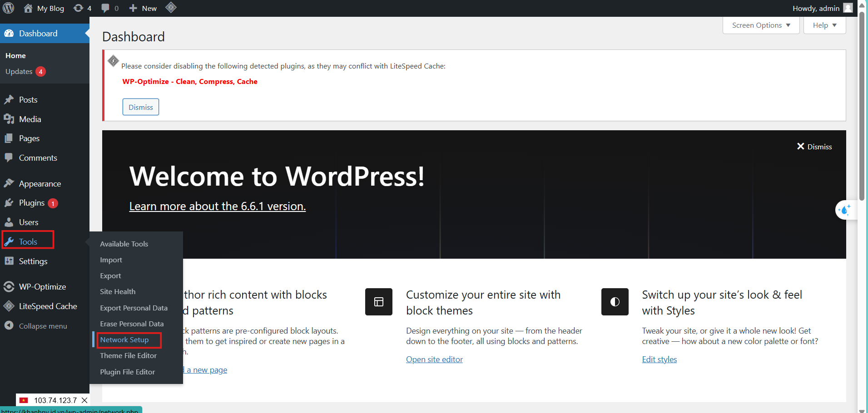Click the Collapse menu arrow icon

click(x=9, y=326)
